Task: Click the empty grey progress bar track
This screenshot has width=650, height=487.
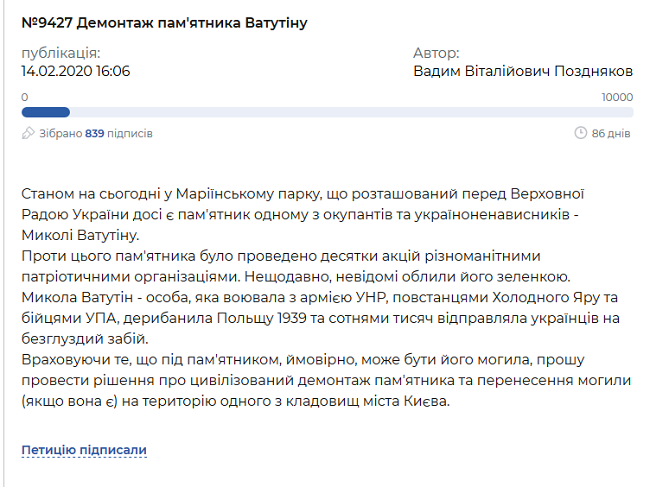Action: pos(350,112)
